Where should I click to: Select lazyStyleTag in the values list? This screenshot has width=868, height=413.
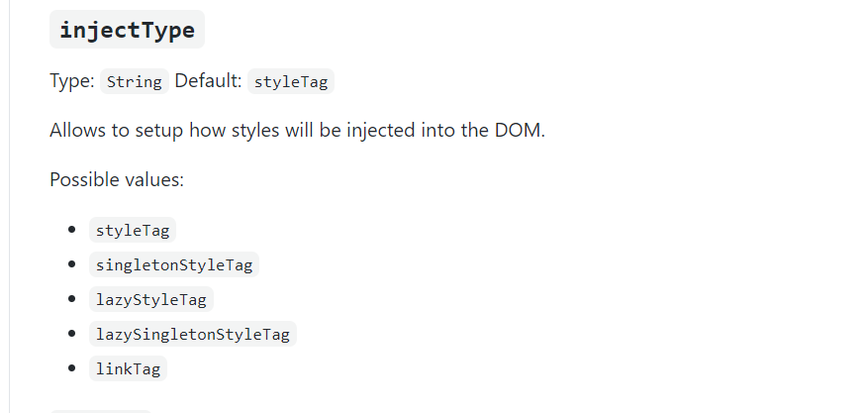150,300
